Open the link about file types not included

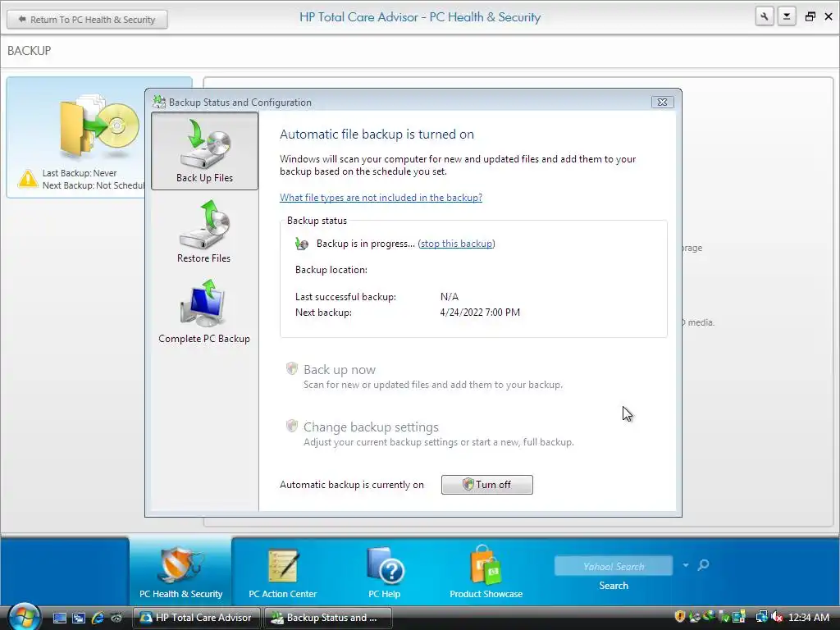(x=381, y=197)
